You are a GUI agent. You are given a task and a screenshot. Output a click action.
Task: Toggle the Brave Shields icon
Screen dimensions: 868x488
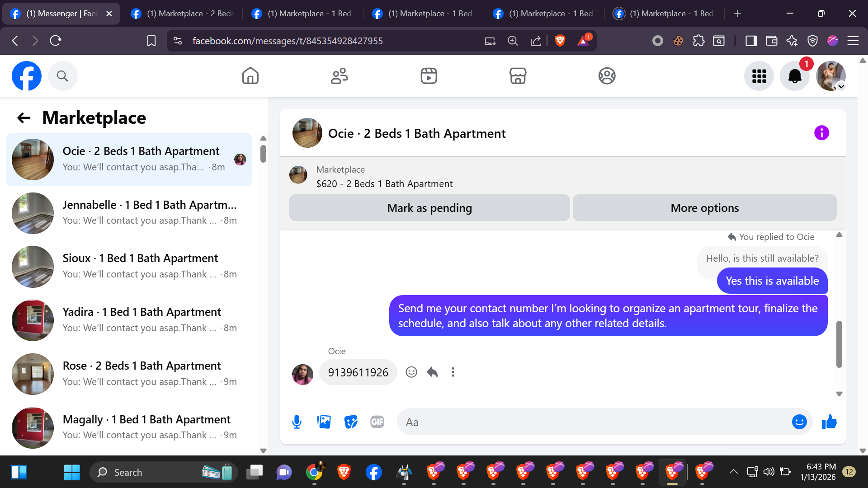(560, 41)
